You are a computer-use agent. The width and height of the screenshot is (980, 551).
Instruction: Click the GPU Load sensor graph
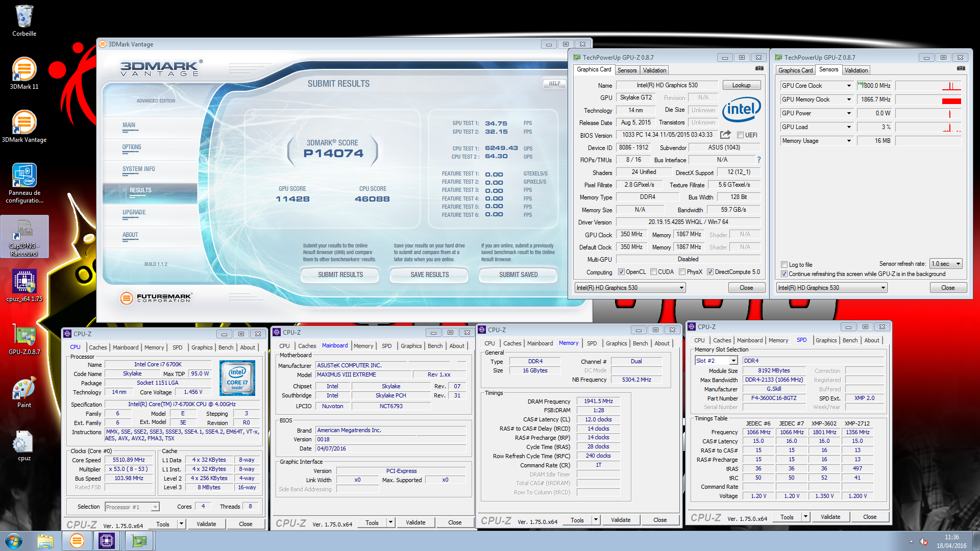[x=928, y=127]
